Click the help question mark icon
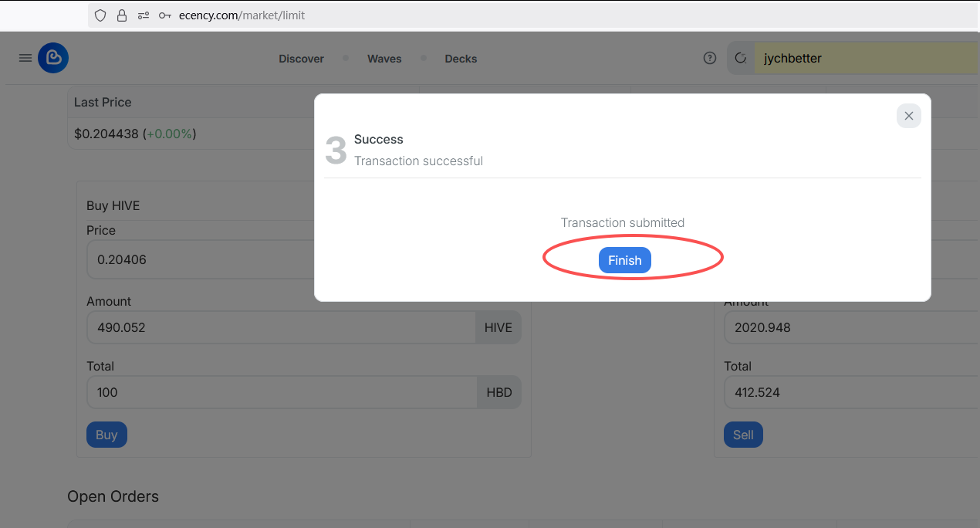The width and height of the screenshot is (980, 528). click(710, 58)
